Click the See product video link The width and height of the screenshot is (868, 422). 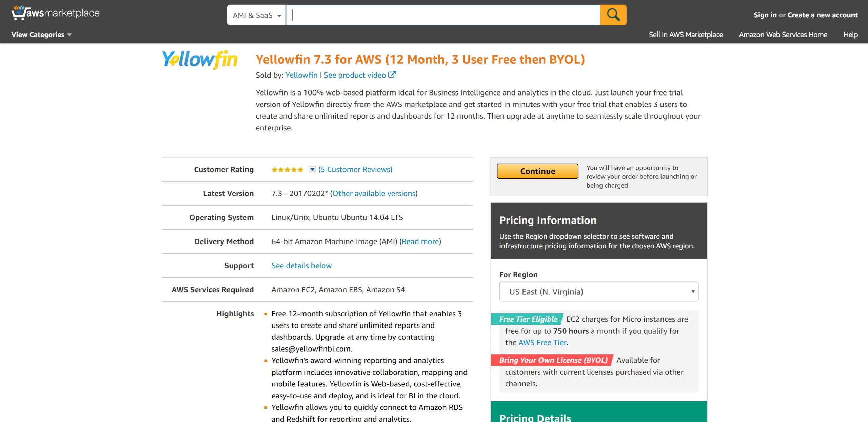(359, 75)
